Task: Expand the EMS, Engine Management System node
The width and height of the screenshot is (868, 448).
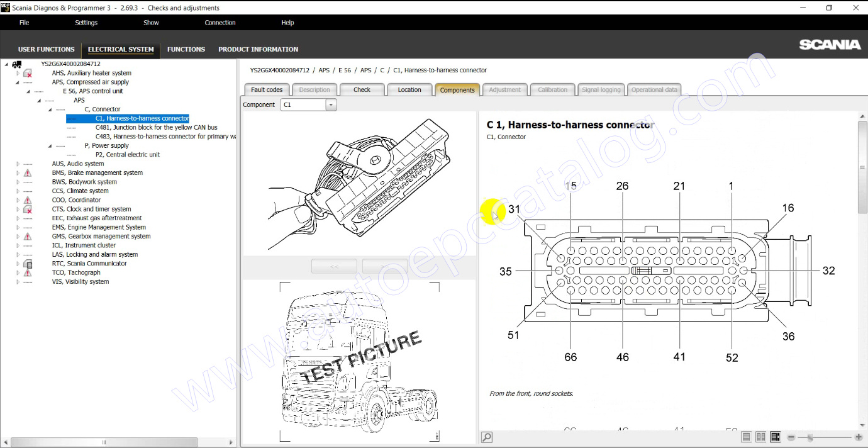Action: pyautogui.click(x=18, y=228)
